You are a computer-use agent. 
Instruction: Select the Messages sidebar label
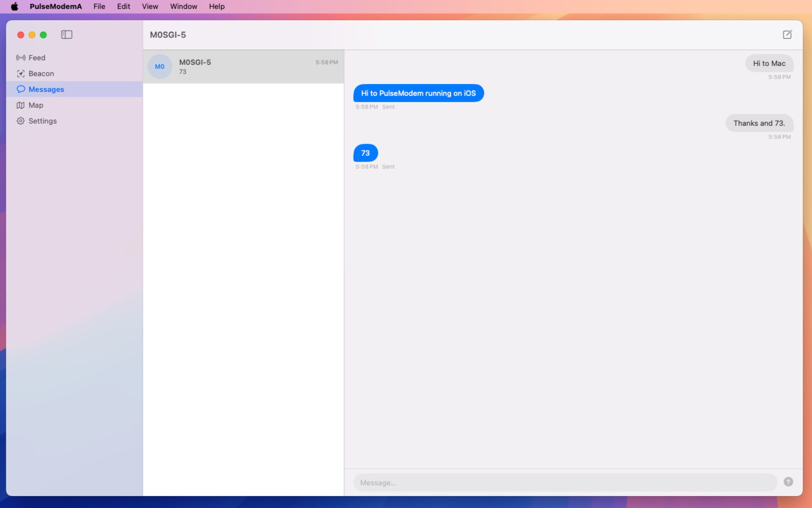[46, 89]
